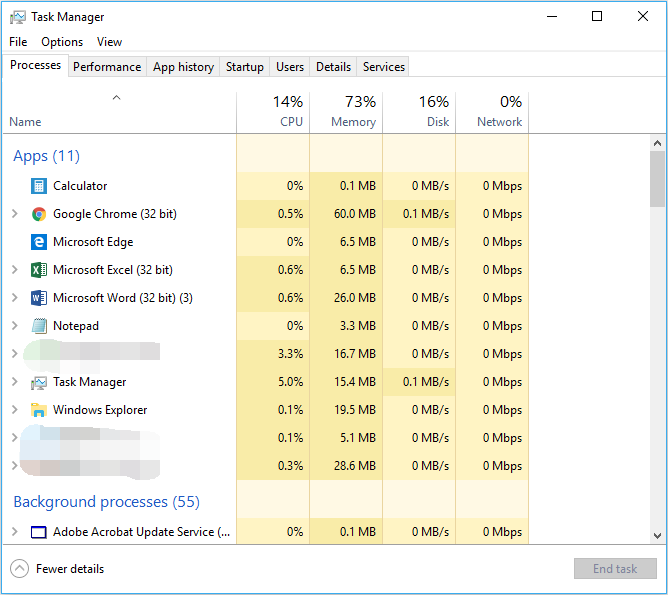Select the Microsoft Word (32 bit) (3) name
This screenshot has width=668, height=595.
tap(123, 298)
